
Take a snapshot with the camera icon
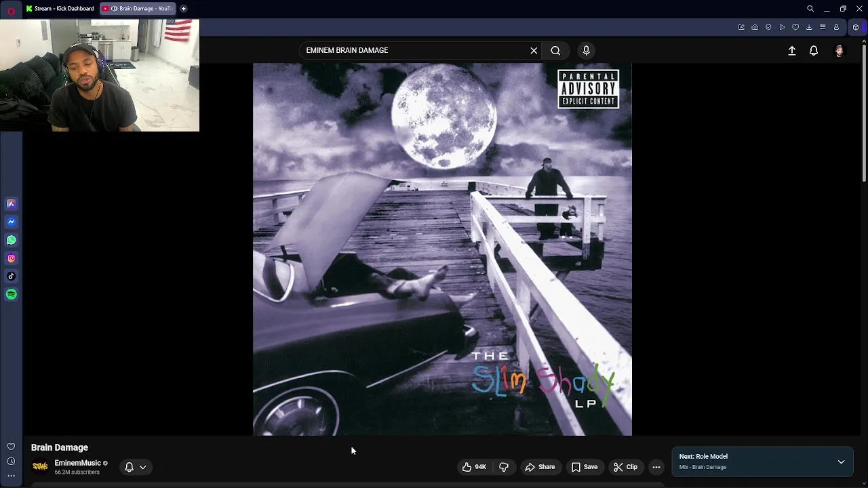pos(755,27)
